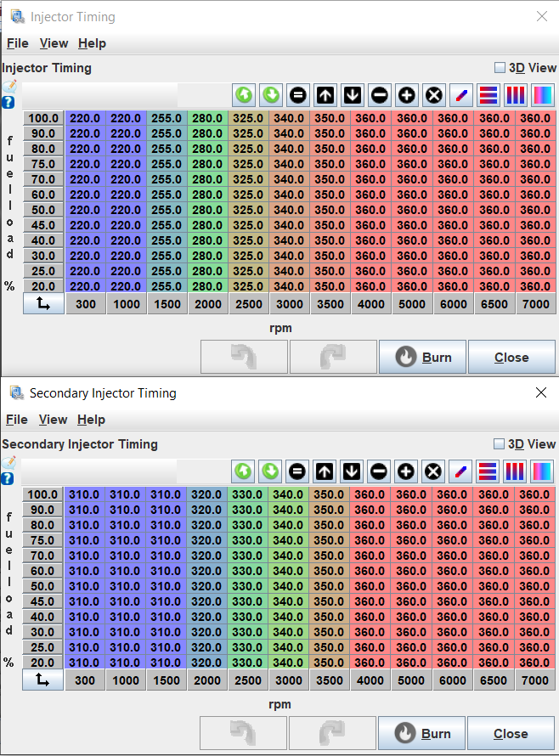The height and width of the screenshot is (756, 559).
Task: Click the vertical stripes icon in Secondary Injector toolbar
Action: pos(515,471)
